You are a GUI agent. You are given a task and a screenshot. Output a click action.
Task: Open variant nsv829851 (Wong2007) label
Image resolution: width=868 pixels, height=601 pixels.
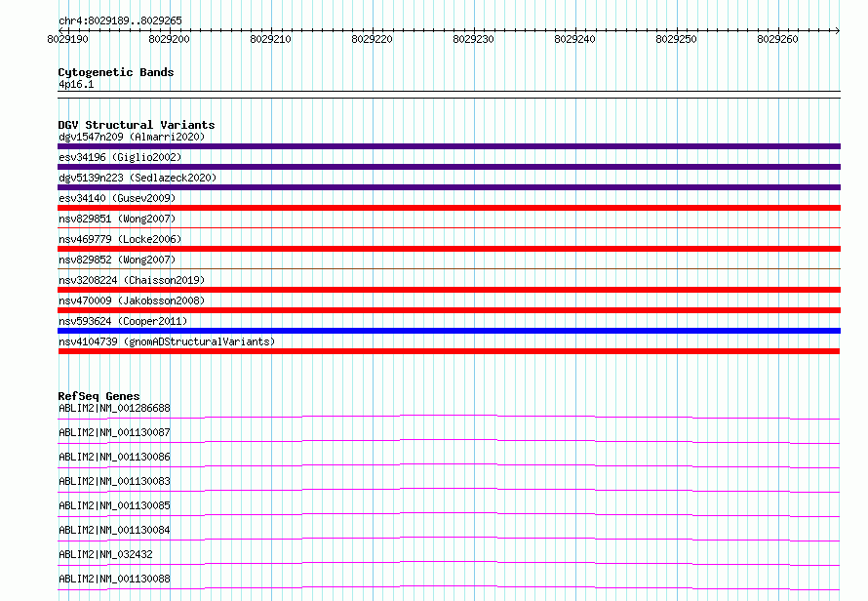pyautogui.click(x=117, y=219)
